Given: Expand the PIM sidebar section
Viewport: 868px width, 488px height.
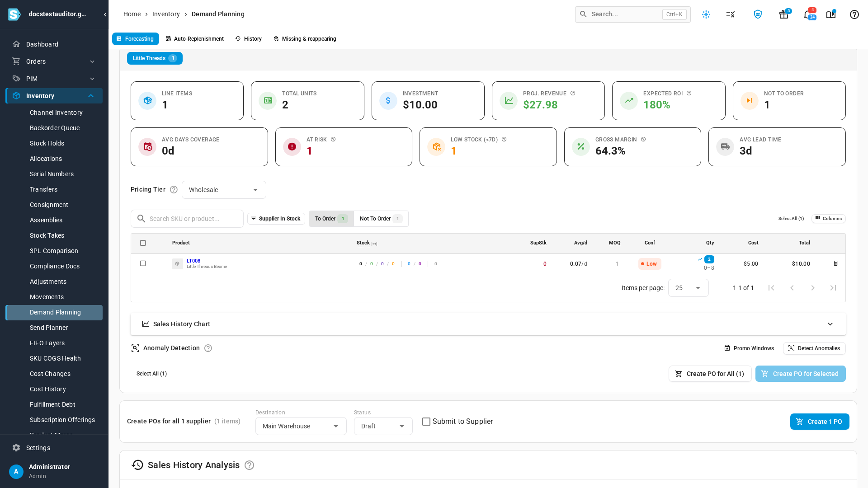Looking at the screenshot, I should point(54,79).
